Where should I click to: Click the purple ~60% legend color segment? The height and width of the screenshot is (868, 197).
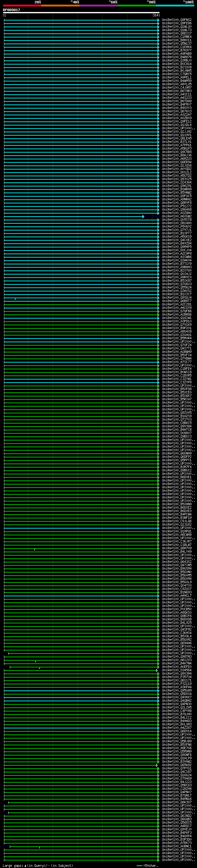(99, 6)
